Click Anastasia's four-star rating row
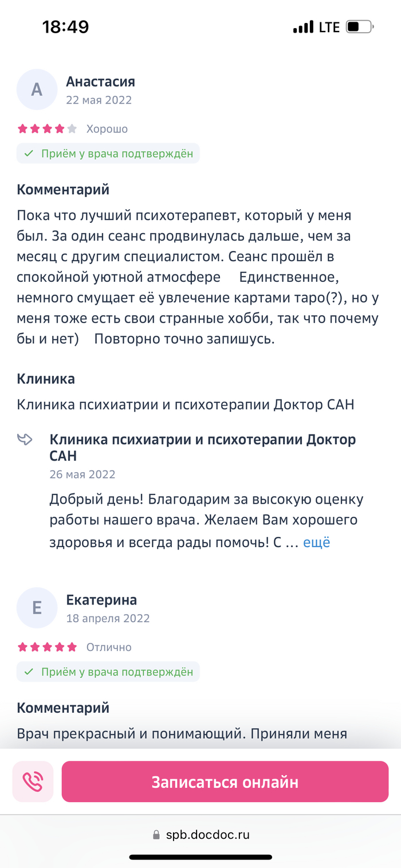The image size is (401, 868). point(47,129)
